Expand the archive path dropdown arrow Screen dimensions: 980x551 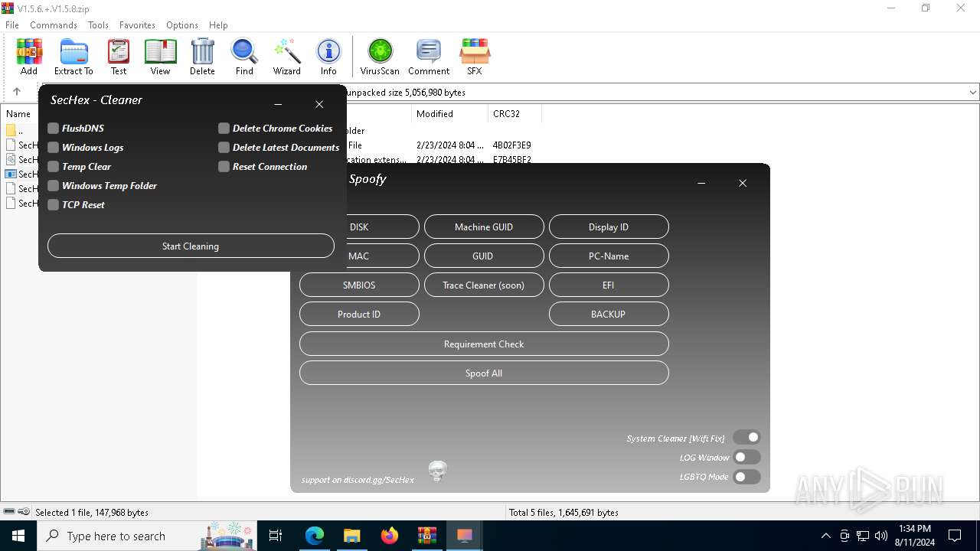point(972,93)
